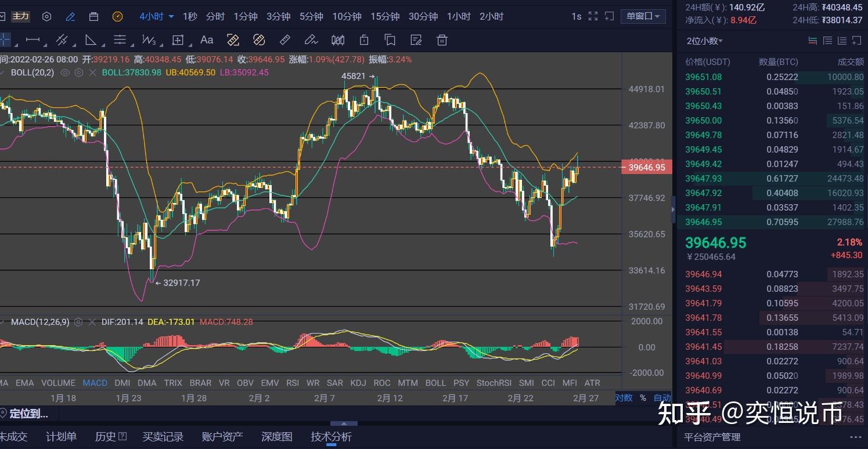Expand the bottom panel chevron handle

tap(345, 423)
